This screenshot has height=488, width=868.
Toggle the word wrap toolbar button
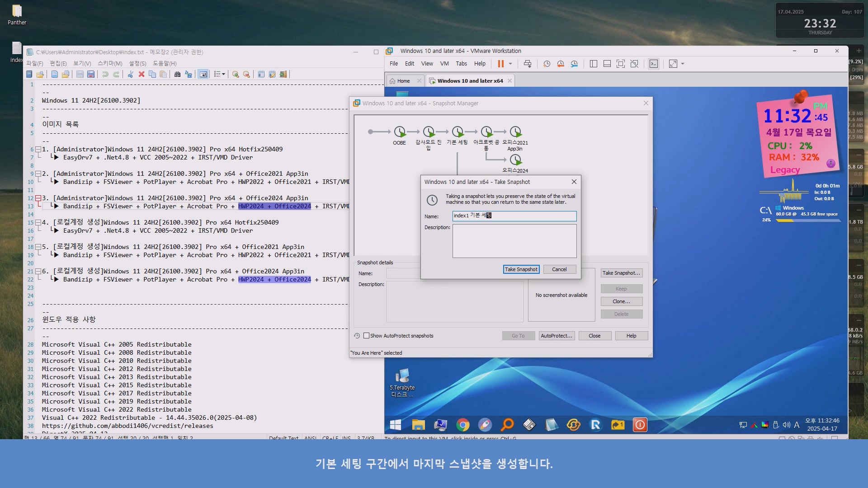click(203, 74)
